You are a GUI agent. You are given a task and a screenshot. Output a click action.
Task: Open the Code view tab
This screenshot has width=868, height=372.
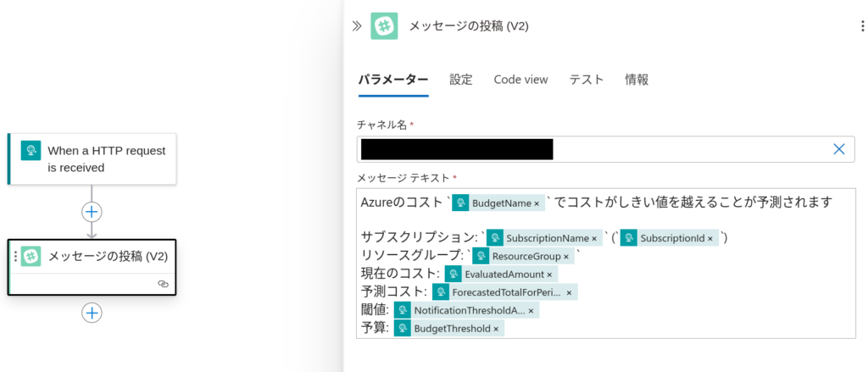tap(520, 80)
